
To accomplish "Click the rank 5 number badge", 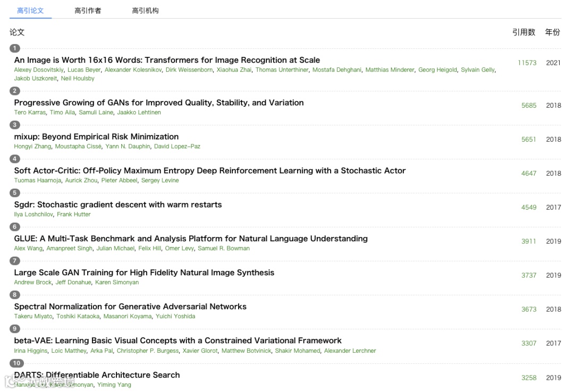I will point(15,193).
